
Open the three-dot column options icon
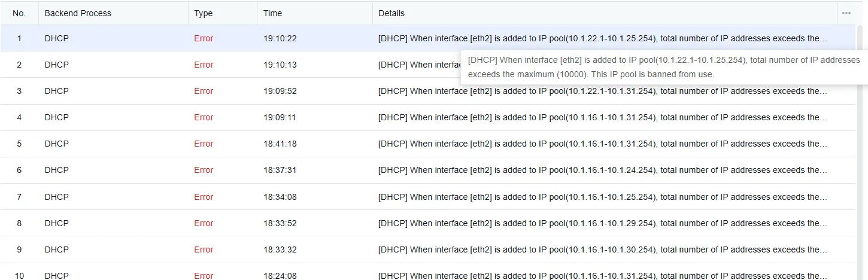846,13
